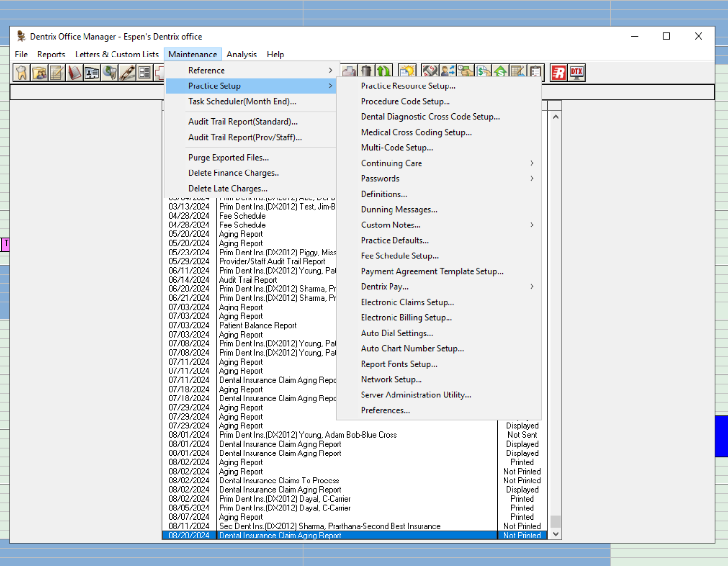The height and width of the screenshot is (566, 728).
Task: Choose Task Scheduler(Month End)
Action: tap(251, 101)
